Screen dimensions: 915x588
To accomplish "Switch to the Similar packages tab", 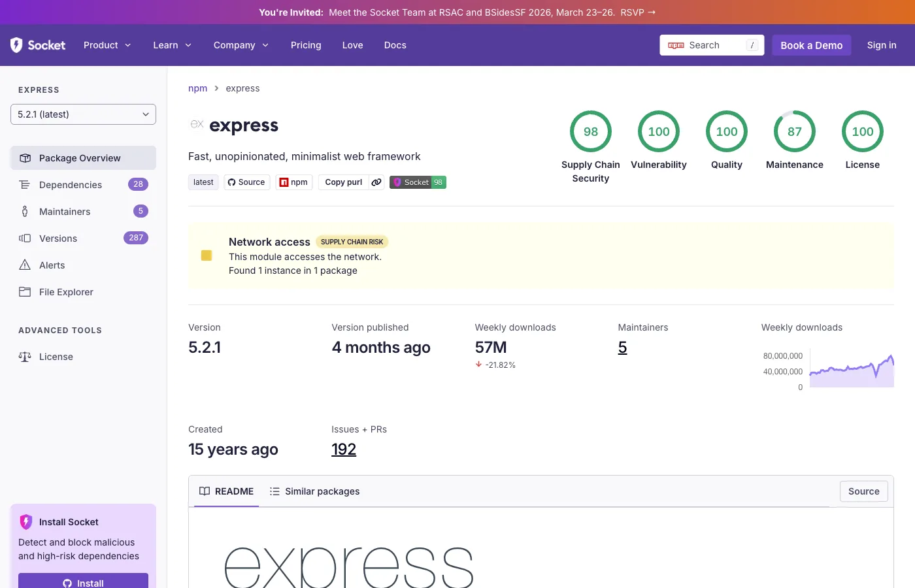I will click(x=322, y=491).
